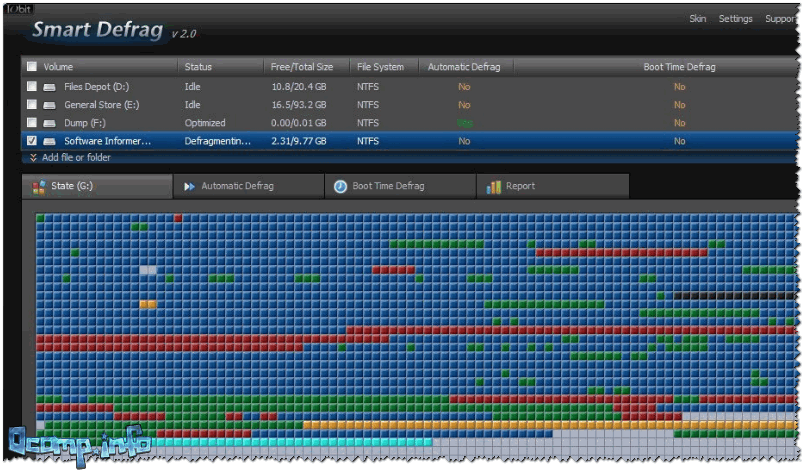Sort by the Volume column header

[x=58, y=67]
